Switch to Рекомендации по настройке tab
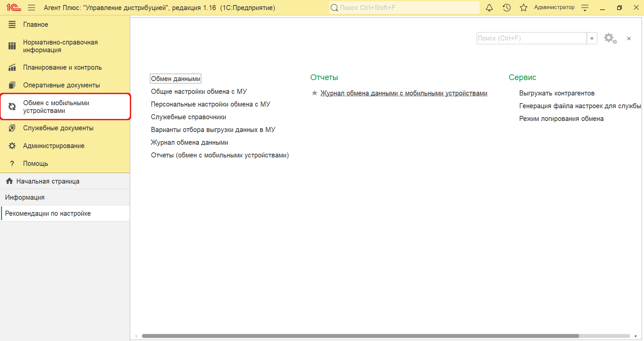The height and width of the screenshot is (341, 644). 48,213
